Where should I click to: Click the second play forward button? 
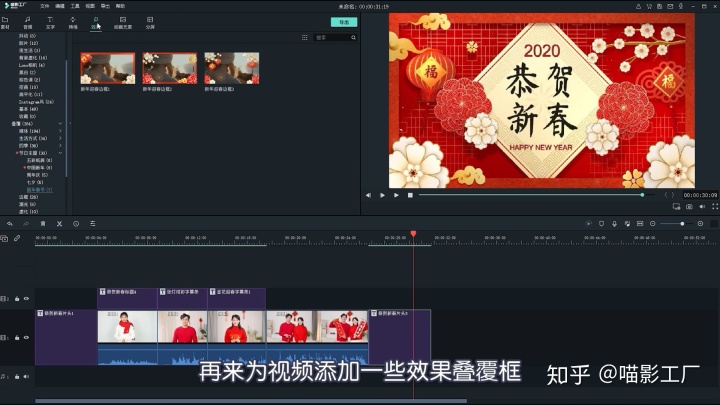[396, 195]
